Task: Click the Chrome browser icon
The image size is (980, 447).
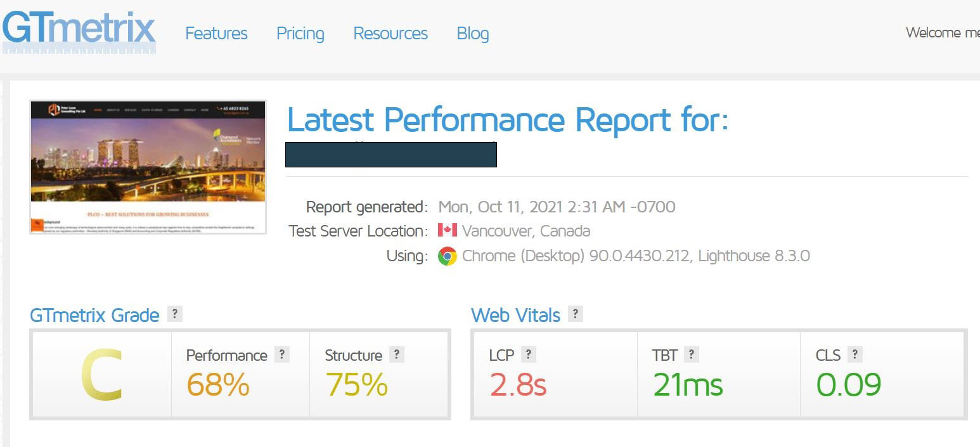Action: click(448, 256)
